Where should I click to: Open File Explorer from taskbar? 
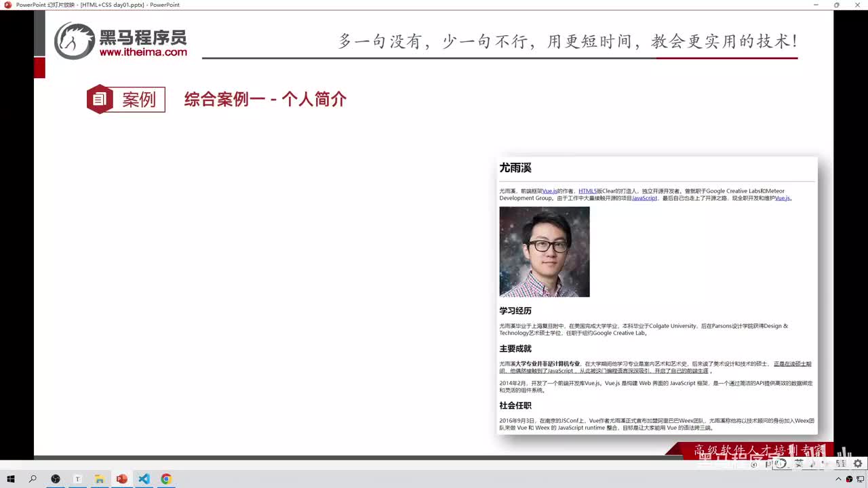click(99, 479)
